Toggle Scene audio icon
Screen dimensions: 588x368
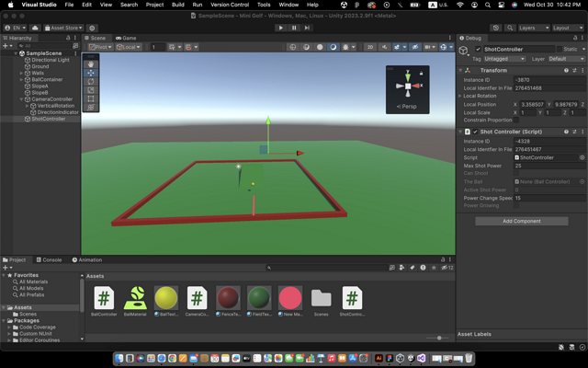[384, 47]
